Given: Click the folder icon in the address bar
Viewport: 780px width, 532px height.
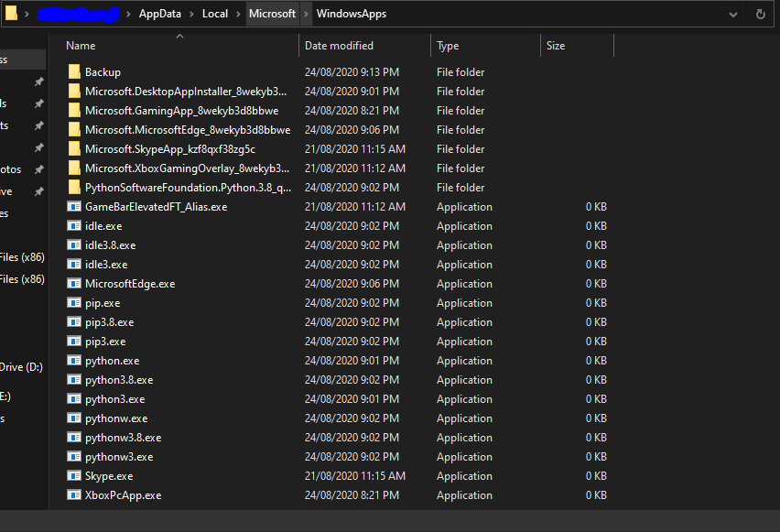Looking at the screenshot, I should click(11, 14).
